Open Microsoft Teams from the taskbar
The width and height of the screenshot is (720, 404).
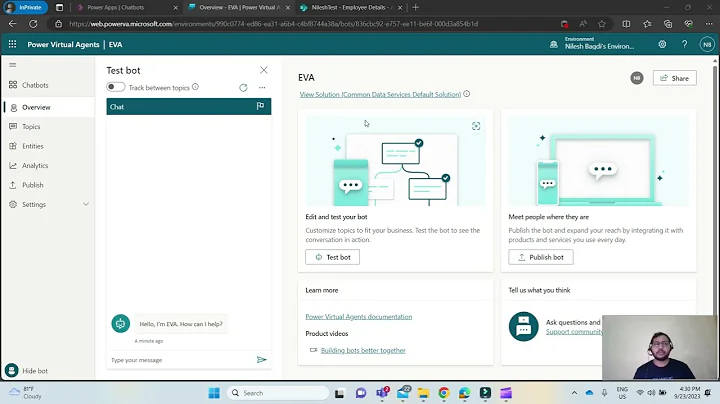382,393
